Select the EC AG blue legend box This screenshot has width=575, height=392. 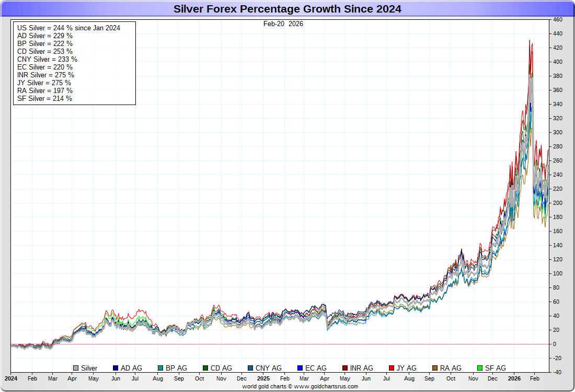pos(300,368)
